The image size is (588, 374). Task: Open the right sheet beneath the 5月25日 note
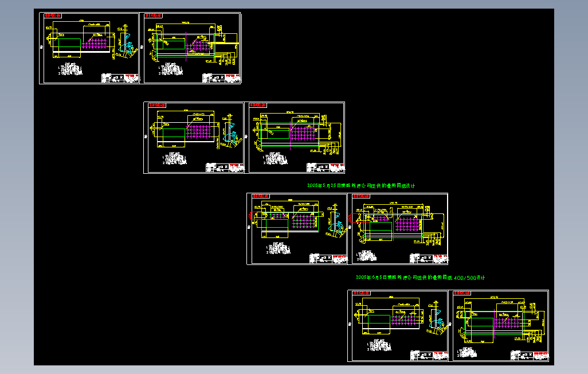click(398, 229)
